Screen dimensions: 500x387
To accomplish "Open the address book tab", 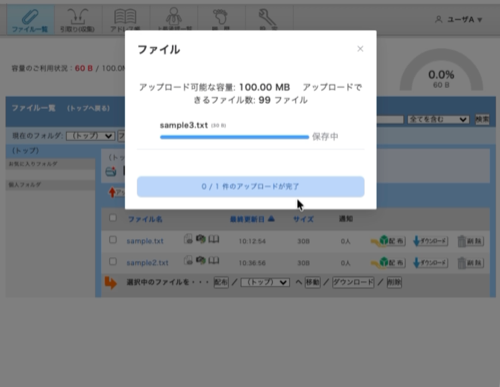I will click(125, 20).
